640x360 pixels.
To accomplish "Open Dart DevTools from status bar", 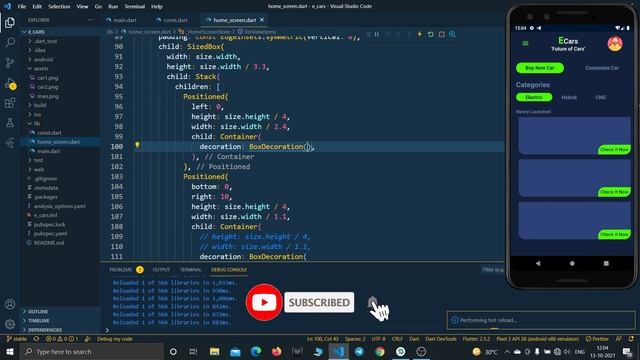I will pos(441,339).
